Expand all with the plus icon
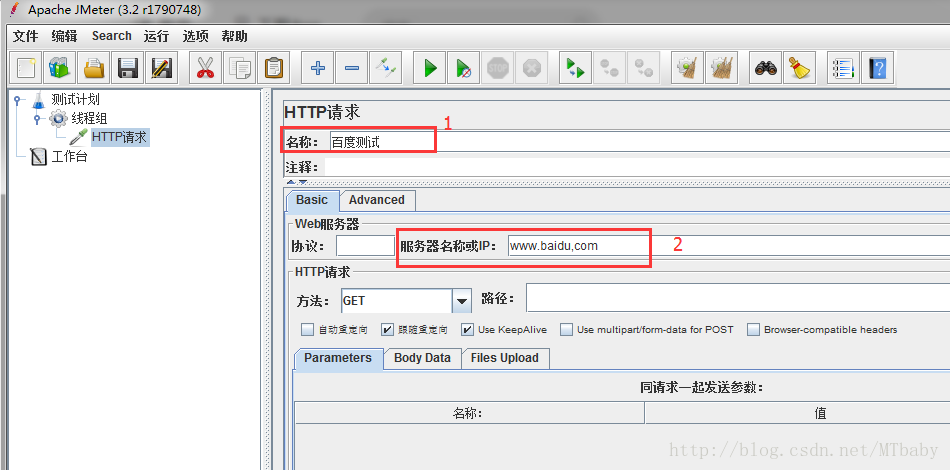The image size is (950, 470). tap(317, 67)
